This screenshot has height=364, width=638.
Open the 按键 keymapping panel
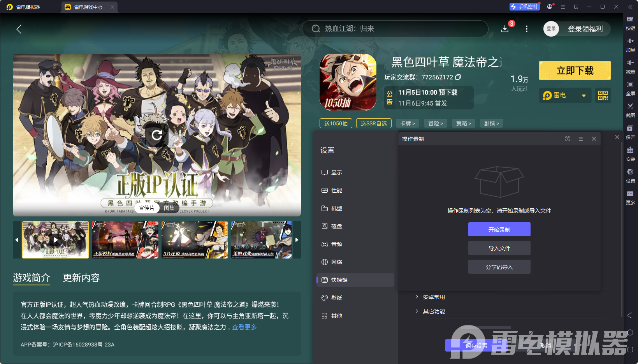pos(630,23)
